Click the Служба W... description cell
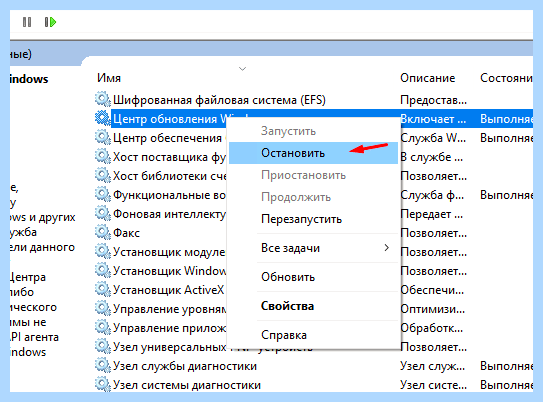The image size is (543, 402). point(433,138)
